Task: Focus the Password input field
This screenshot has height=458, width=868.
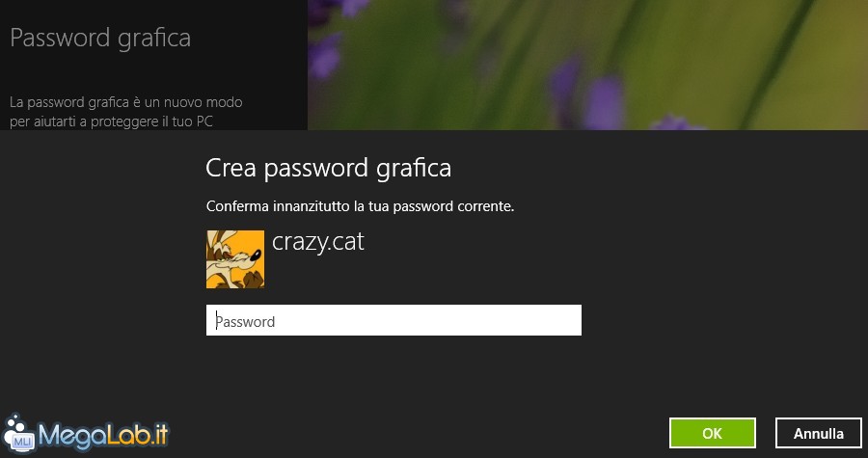Action: coord(393,320)
